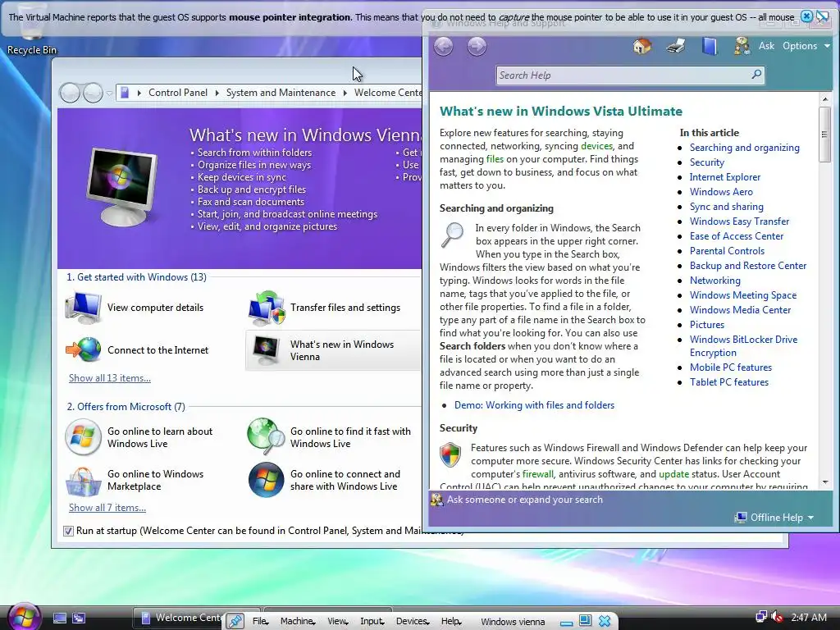Viewport: 840px width, 630px height.
Task: Click Ask someone or expand your search
Action: point(524,500)
